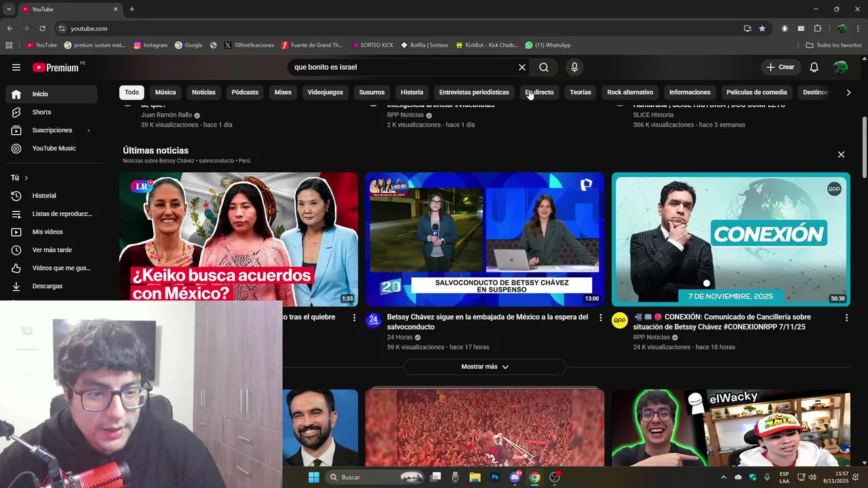The height and width of the screenshot is (488, 868).
Task: Open Todos los favoritos folder
Action: point(833,45)
